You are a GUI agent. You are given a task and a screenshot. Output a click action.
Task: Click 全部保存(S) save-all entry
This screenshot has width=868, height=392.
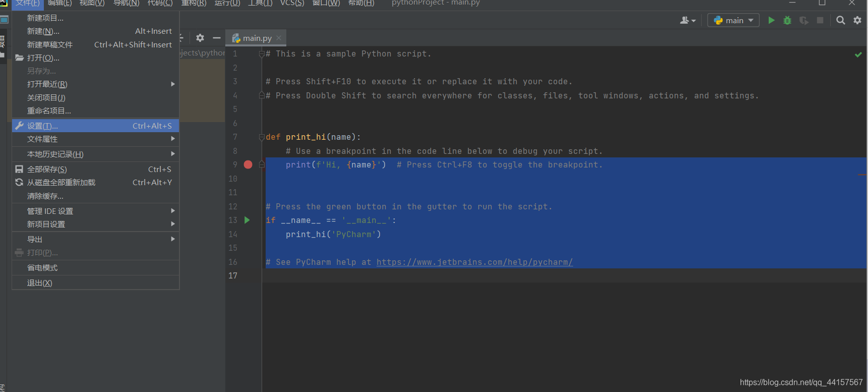(x=95, y=169)
